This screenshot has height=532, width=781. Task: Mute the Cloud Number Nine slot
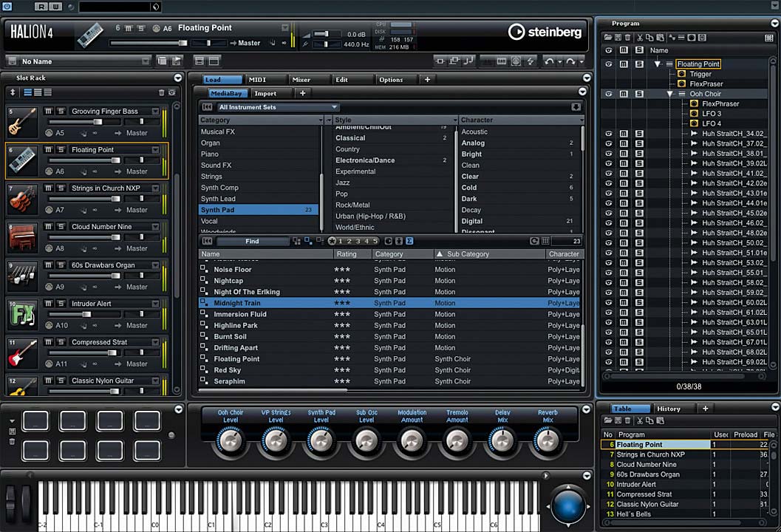[48, 227]
